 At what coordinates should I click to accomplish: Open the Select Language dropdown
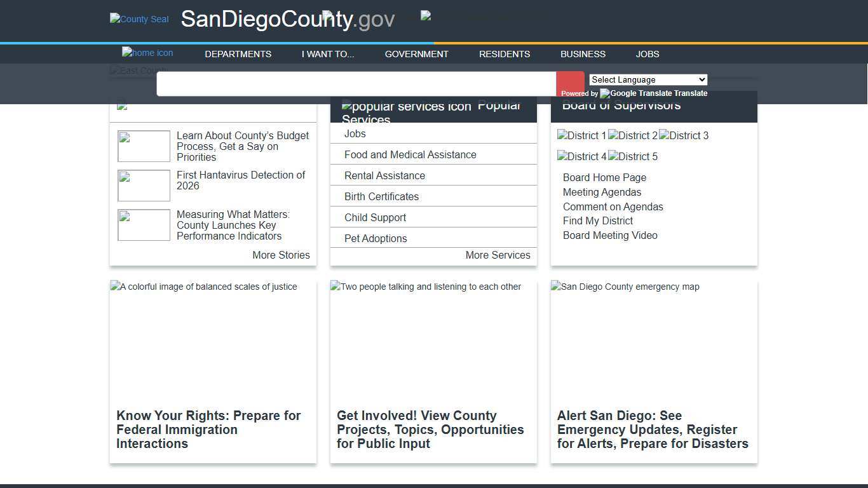pyautogui.click(x=648, y=79)
